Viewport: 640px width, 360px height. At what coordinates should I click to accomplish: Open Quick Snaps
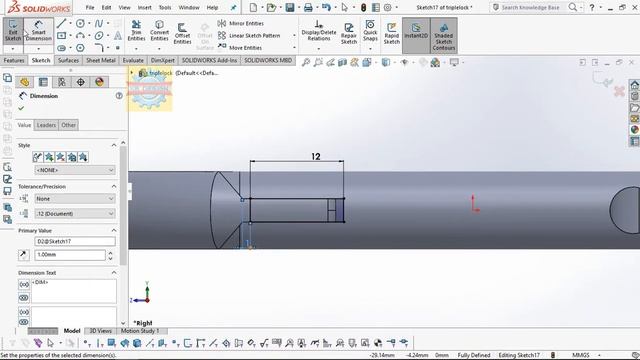tap(370, 31)
